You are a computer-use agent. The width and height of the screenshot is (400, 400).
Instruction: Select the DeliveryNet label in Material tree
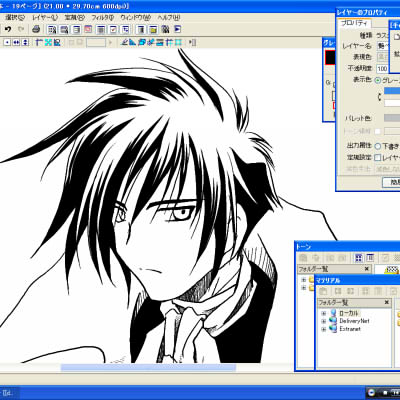[x=354, y=321]
